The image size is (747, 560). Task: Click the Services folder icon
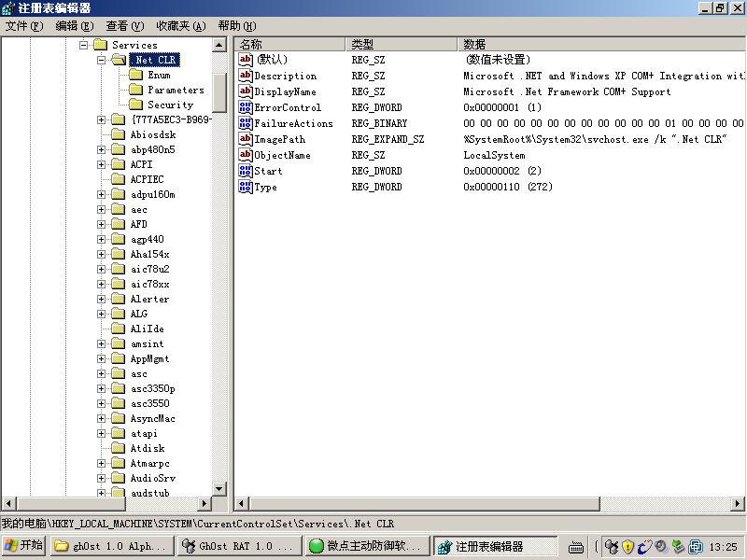101,45
